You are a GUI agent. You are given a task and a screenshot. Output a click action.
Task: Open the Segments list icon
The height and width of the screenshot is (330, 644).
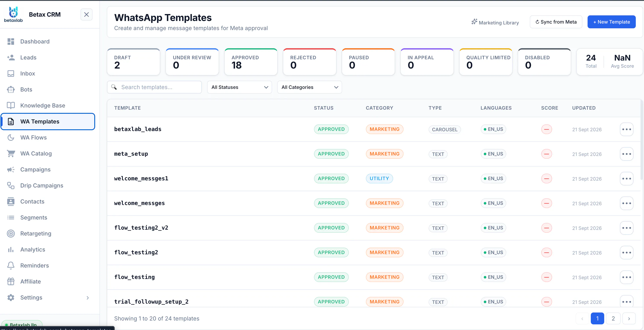pos(11,218)
